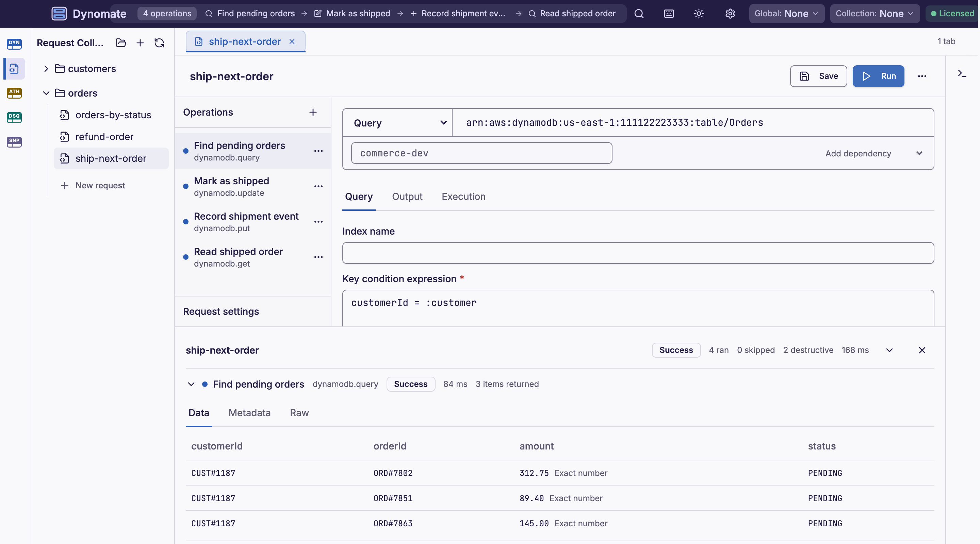Click the commerce-dev profile field
This screenshot has width=980, height=544.
[481, 153]
